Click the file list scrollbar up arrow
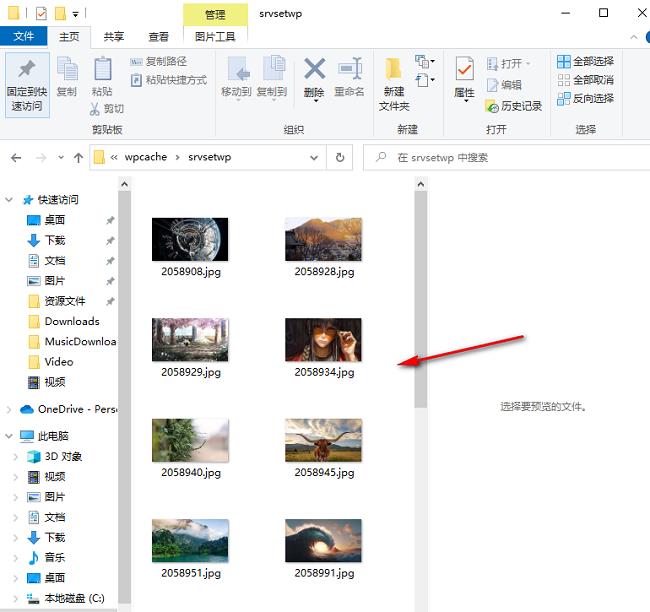Image resolution: width=650 pixels, height=612 pixels. pyautogui.click(x=421, y=184)
